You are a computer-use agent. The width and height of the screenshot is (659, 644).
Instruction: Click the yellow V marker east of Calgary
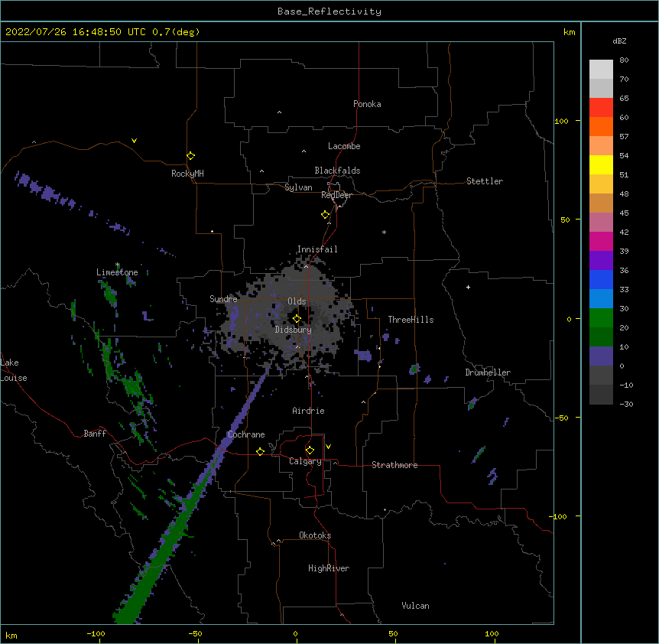[x=328, y=447]
